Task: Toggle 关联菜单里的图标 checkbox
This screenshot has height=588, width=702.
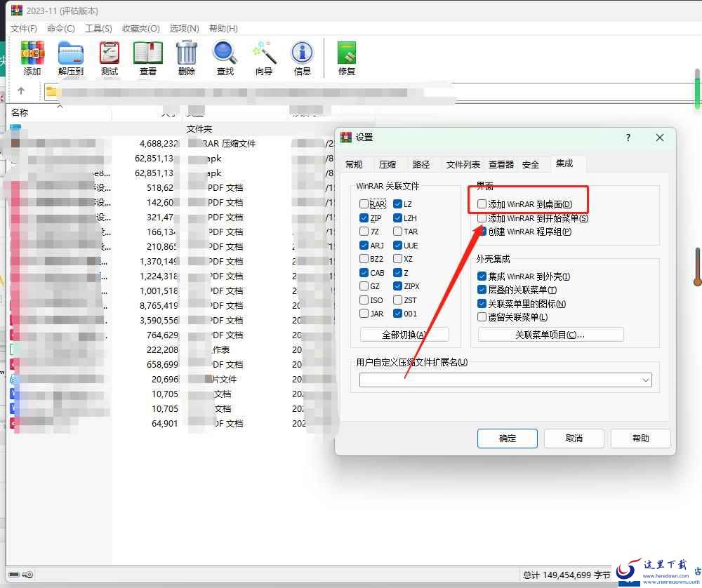Action: pos(482,303)
